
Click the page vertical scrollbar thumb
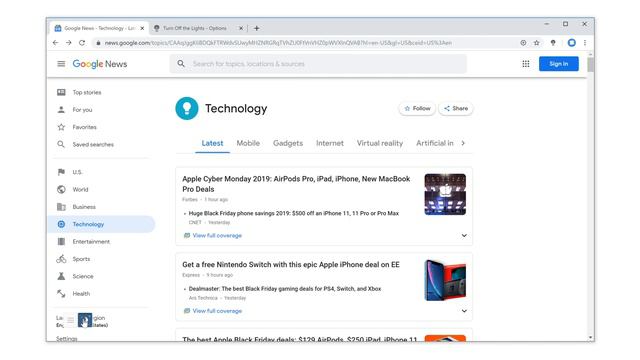(591, 65)
